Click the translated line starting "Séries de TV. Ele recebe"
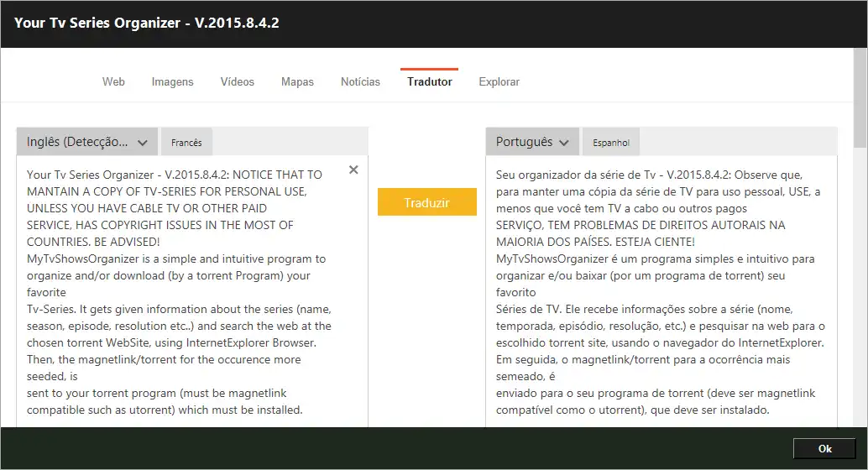Viewport: 868px width, 470px height. click(x=645, y=309)
